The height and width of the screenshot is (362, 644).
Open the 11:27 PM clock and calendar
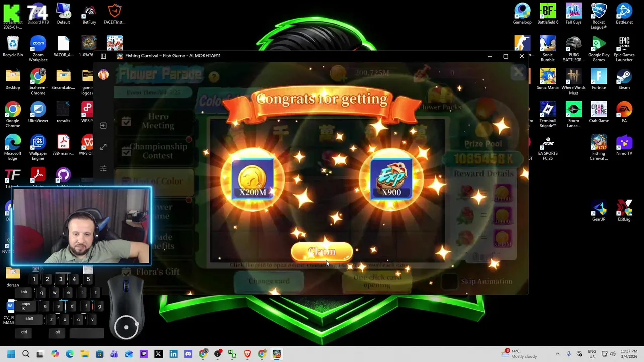pyautogui.click(x=629, y=354)
